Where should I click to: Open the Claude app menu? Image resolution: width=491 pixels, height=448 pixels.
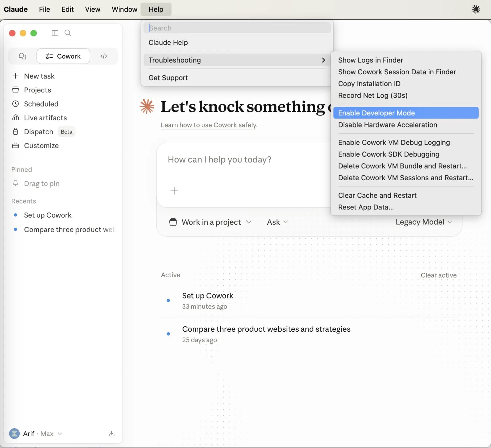coord(16,9)
